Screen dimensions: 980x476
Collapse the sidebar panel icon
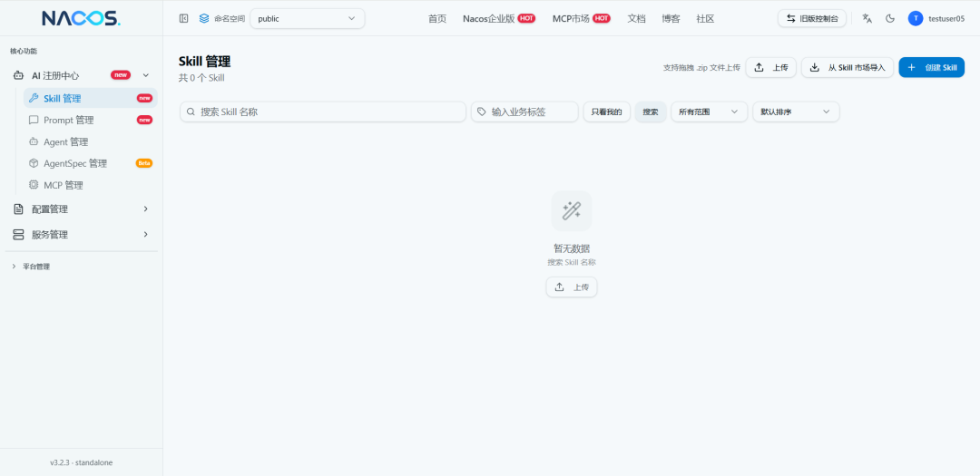(x=183, y=19)
